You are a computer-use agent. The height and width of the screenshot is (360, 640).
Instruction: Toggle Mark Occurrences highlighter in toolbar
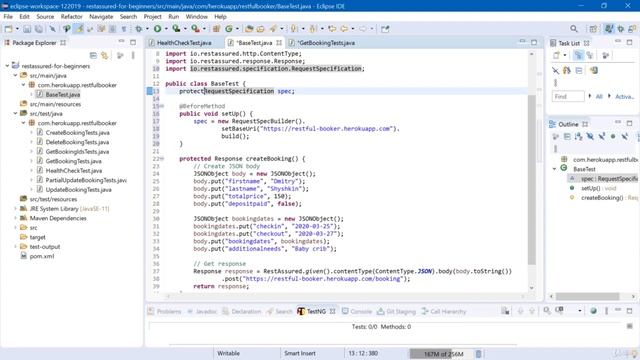point(79,29)
